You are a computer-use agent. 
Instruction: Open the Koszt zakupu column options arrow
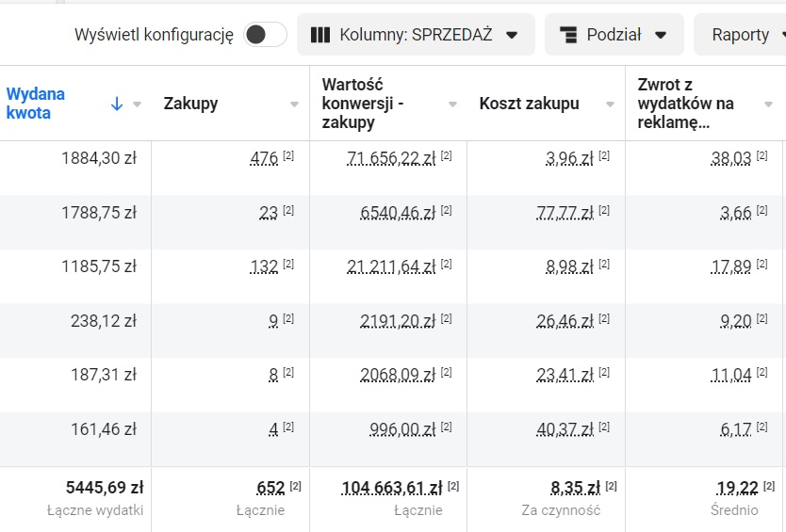610,105
